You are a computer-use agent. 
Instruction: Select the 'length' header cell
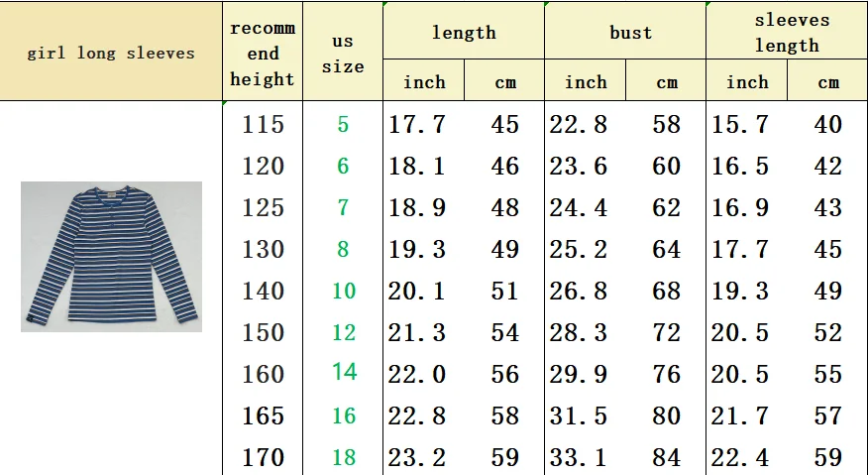(x=464, y=31)
